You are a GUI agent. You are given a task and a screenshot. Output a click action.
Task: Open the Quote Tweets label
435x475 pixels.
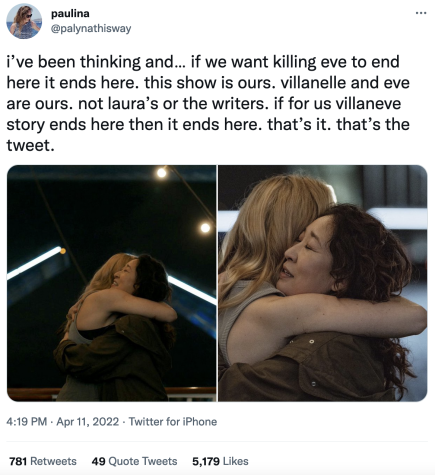pyautogui.click(x=143, y=461)
